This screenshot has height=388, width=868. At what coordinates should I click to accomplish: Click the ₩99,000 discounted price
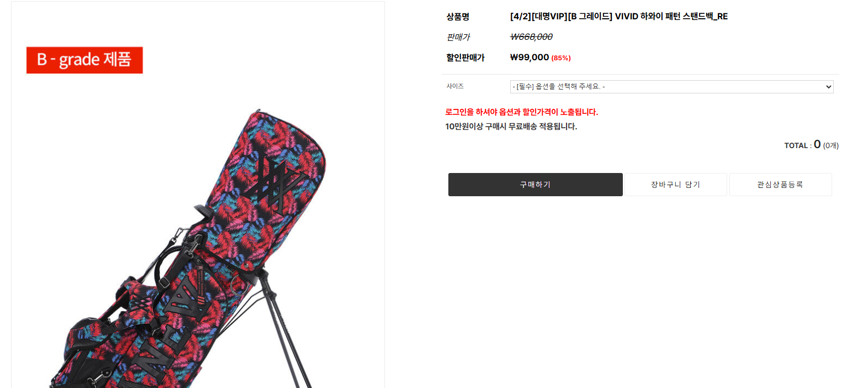click(530, 57)
